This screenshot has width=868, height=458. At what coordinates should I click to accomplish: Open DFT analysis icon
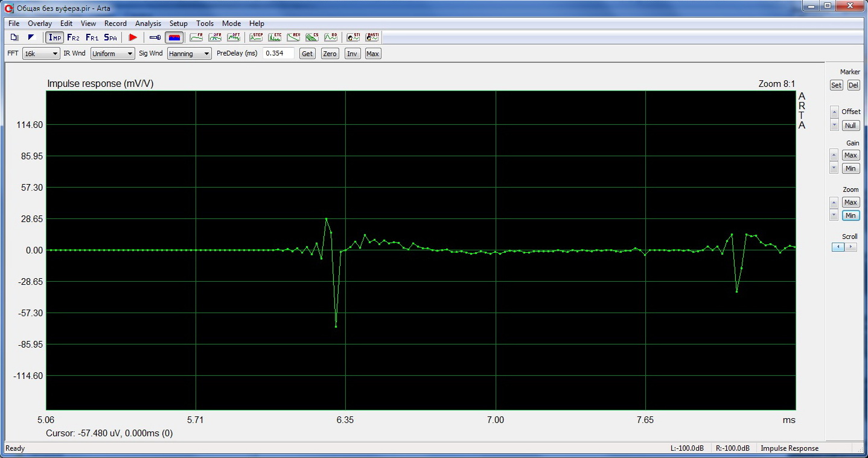(234, 37)
